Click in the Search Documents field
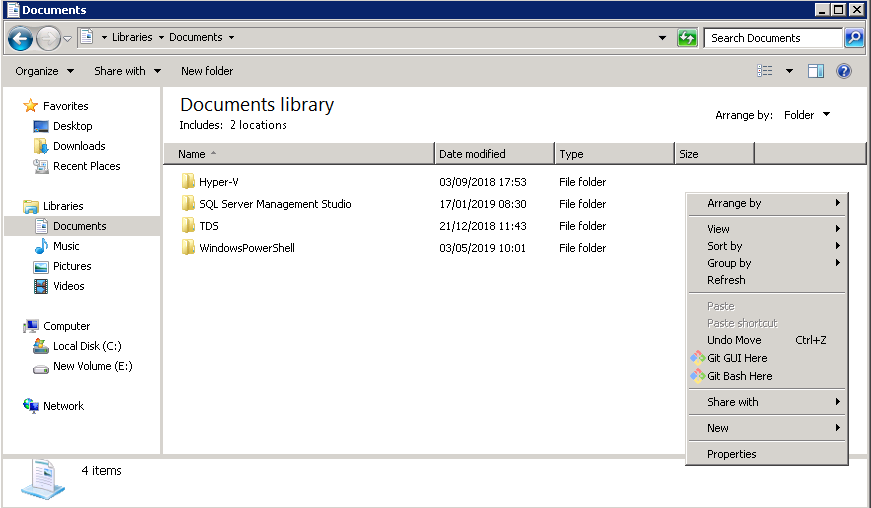 773,38
